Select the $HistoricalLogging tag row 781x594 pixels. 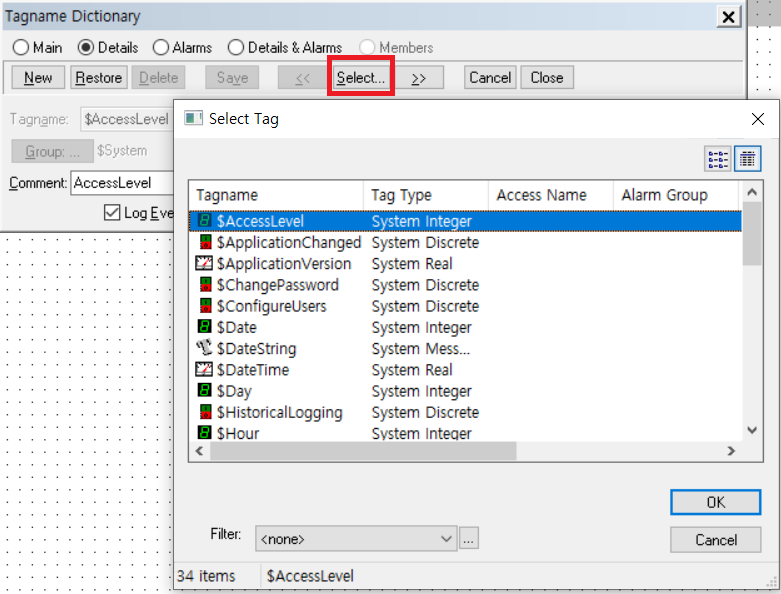(x=465, y=412)
